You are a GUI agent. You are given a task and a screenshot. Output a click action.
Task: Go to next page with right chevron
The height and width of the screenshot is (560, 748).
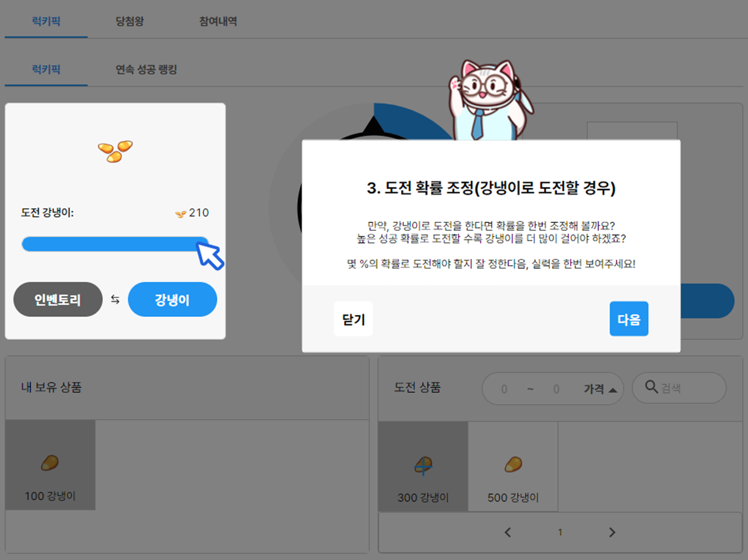coord(612,533)
